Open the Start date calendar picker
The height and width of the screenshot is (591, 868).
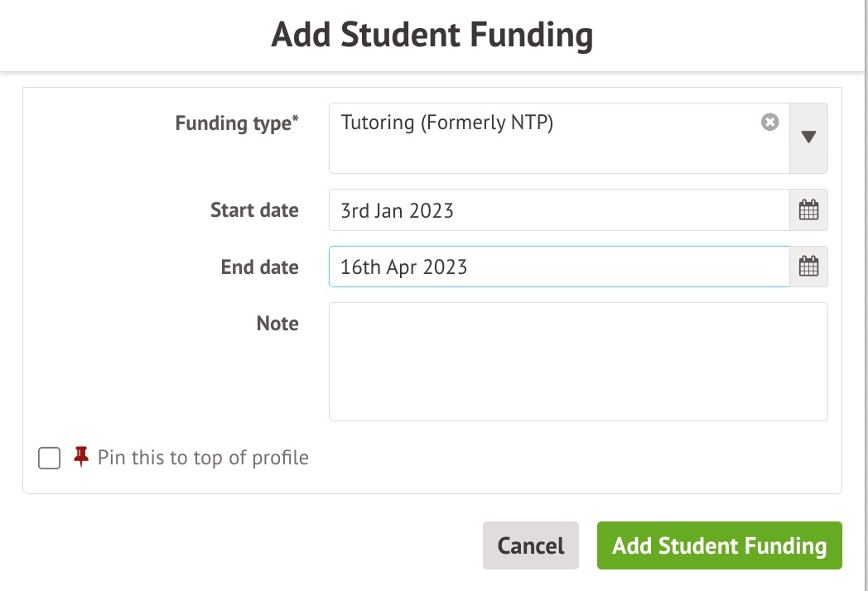(808, 210)
